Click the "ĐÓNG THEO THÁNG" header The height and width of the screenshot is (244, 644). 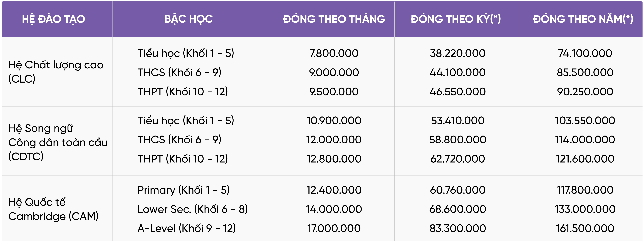click(334, 19)
